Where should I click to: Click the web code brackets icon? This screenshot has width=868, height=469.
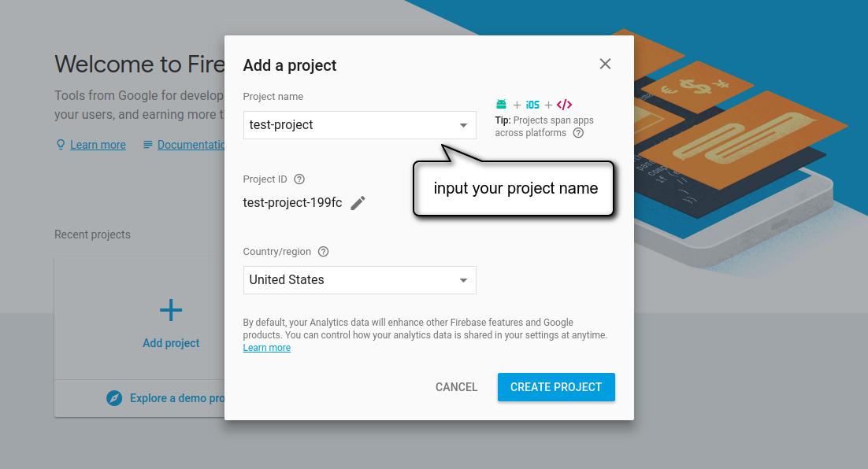click(564, 105)
